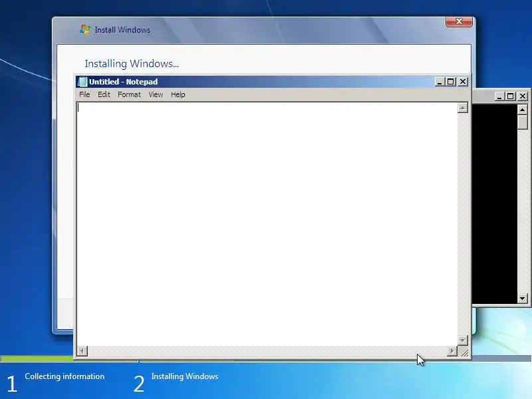Open the Edit menu in Notepad

coord(104,94)
